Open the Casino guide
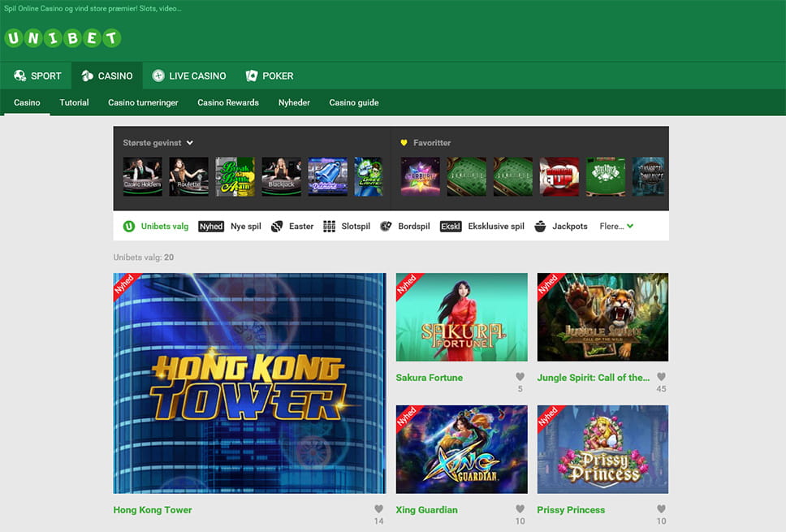The height and width of the screenshot is (532, 786). [x=354, y=102]
